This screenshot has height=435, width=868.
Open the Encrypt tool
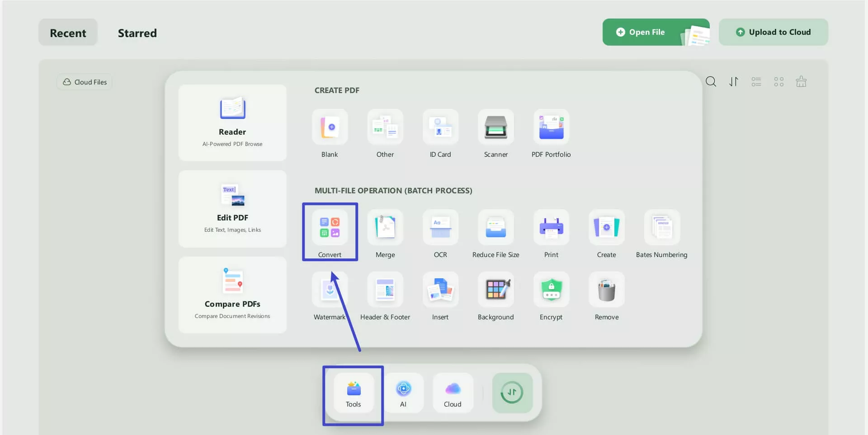pos(551,294)
